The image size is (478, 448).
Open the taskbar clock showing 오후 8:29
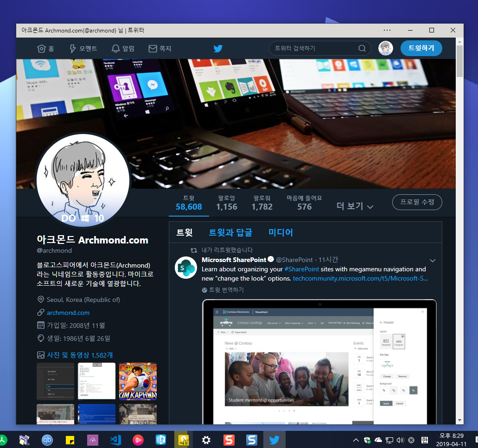point(451,440)
